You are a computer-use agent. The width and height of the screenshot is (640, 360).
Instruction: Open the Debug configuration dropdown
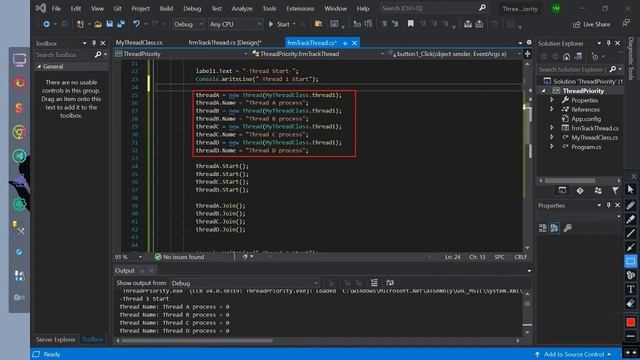click(188, 24)
